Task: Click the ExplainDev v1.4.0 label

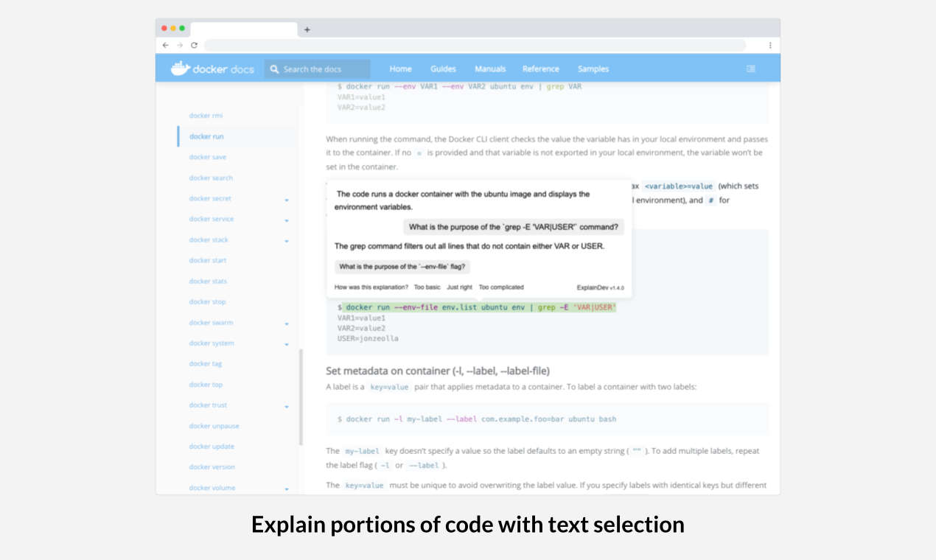Action: click(600, 287)
